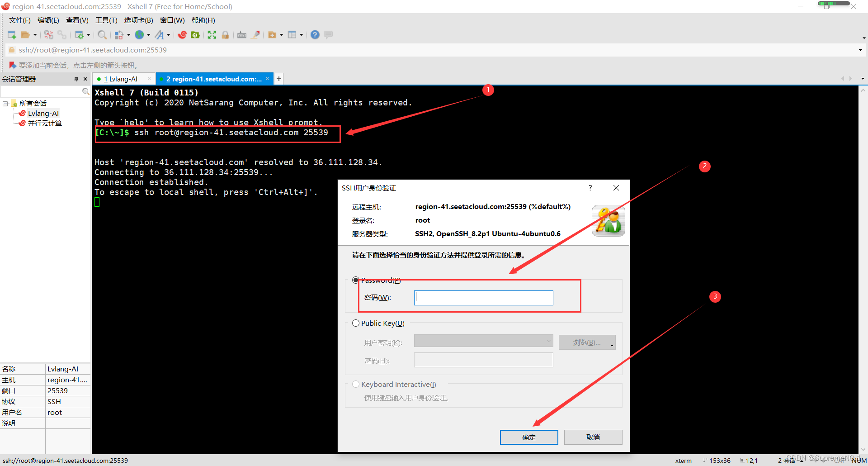Open dropdown arrow next to layout icon
The width and height of the screenshot is (868, 466).
point(301,35)
